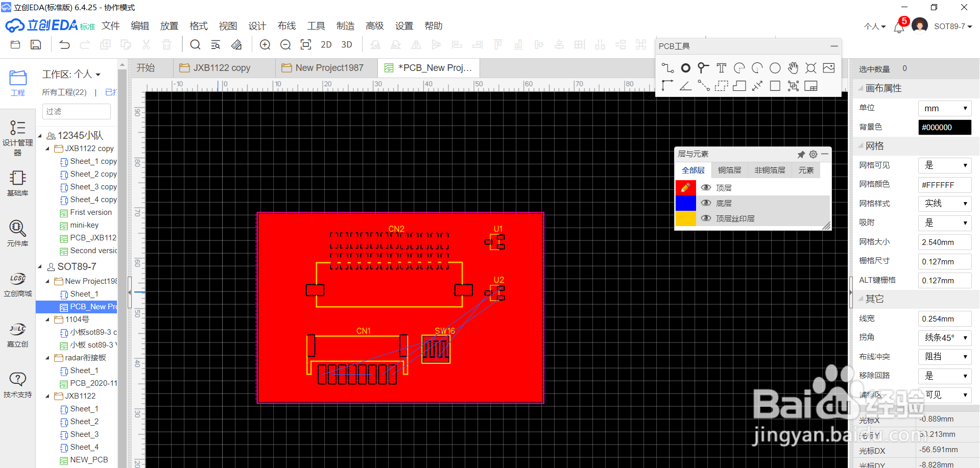
Task: Open the 网格样式 grid style dropdown
Action: 945,204
